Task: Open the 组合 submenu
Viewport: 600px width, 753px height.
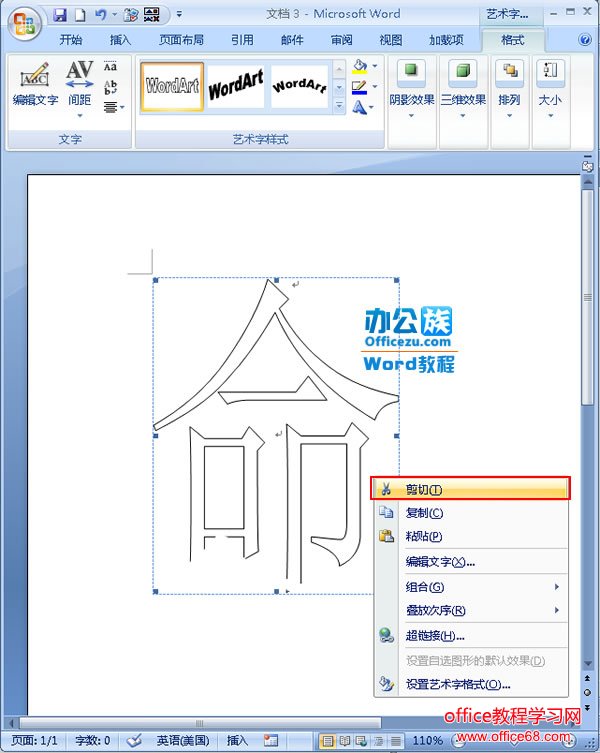Action: 471,587
